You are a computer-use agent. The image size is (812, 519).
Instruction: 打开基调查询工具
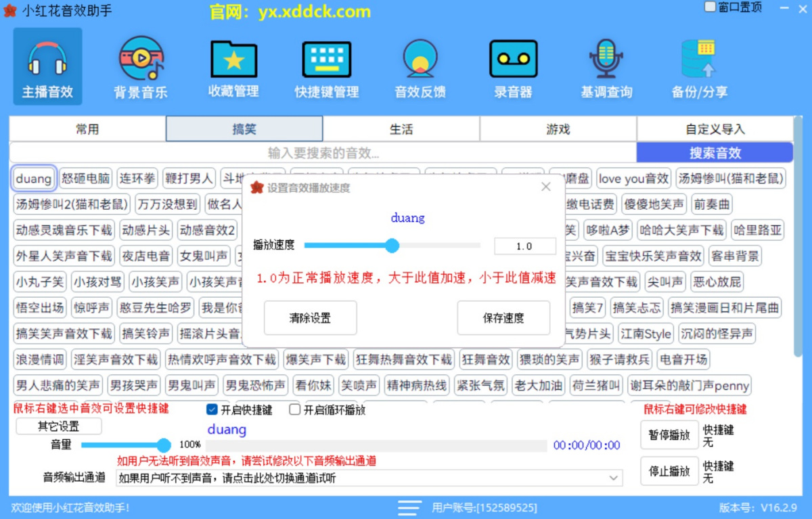606,66
